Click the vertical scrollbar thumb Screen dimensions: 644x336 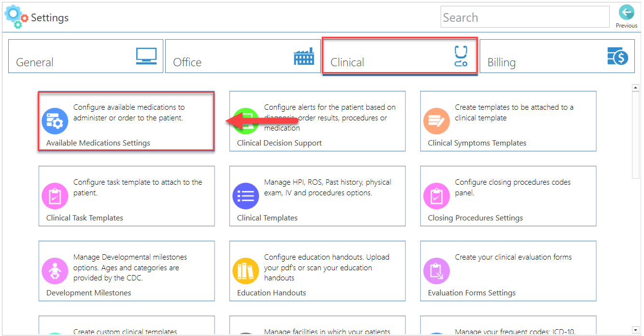pos(636,135)
